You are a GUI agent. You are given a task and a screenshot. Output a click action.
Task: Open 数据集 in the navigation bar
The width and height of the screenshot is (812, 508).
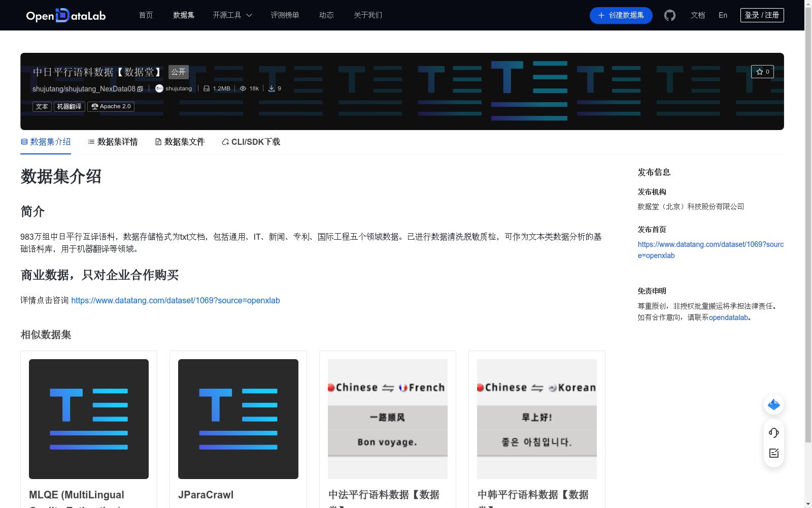click(184, 15)
